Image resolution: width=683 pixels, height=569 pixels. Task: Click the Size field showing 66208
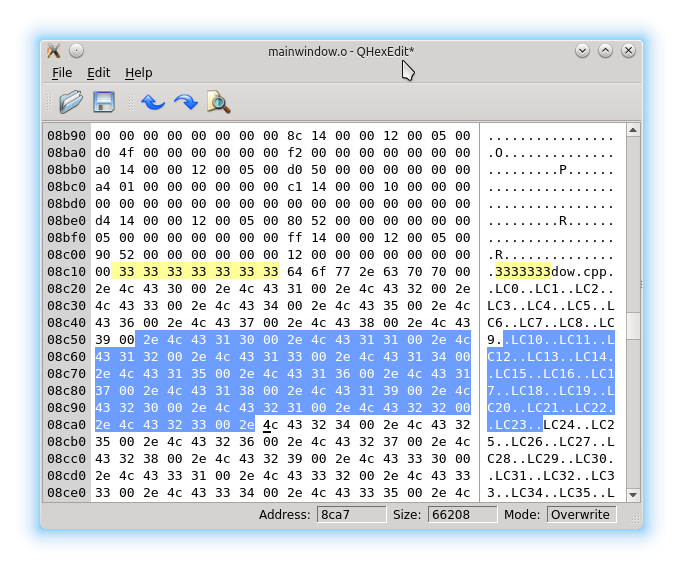[462, 515]
